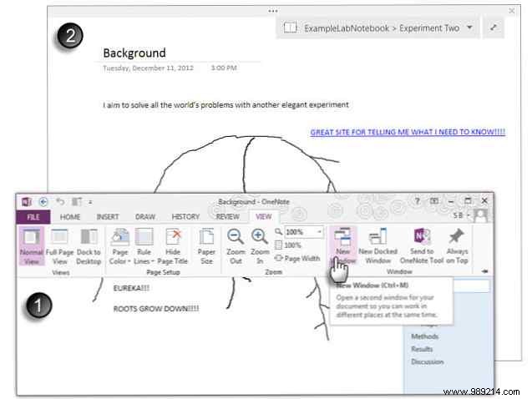Open the Rule Lines dropdown

click(144, 246)
